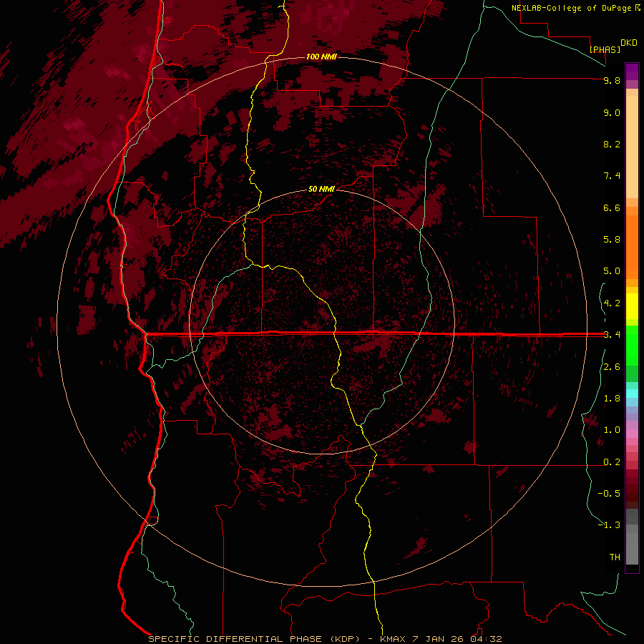Image resolution: width=644 pixels, height=644 pixels.
Task: Click the 50 NMI range ring label
Action: click(321, 189)
